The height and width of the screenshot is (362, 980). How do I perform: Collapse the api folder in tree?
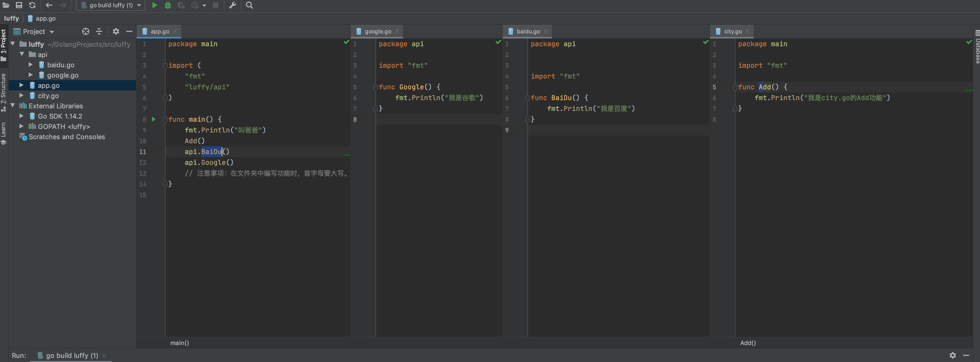(x=22, y=54)
